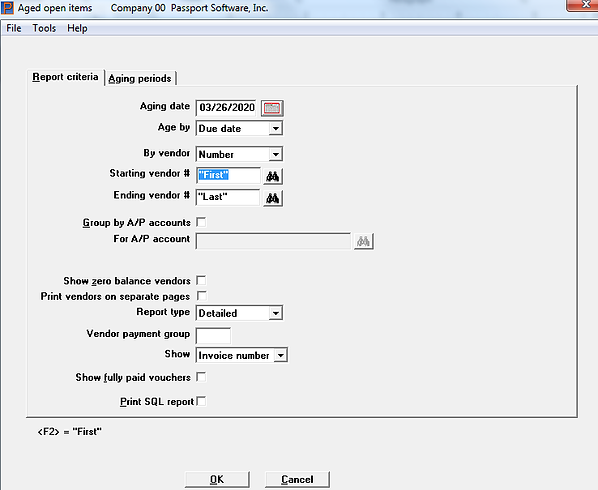Viewport: 598px width, 490px height.
Task: Click the Starting vendor # field
Action: click(x=228, y=175)
